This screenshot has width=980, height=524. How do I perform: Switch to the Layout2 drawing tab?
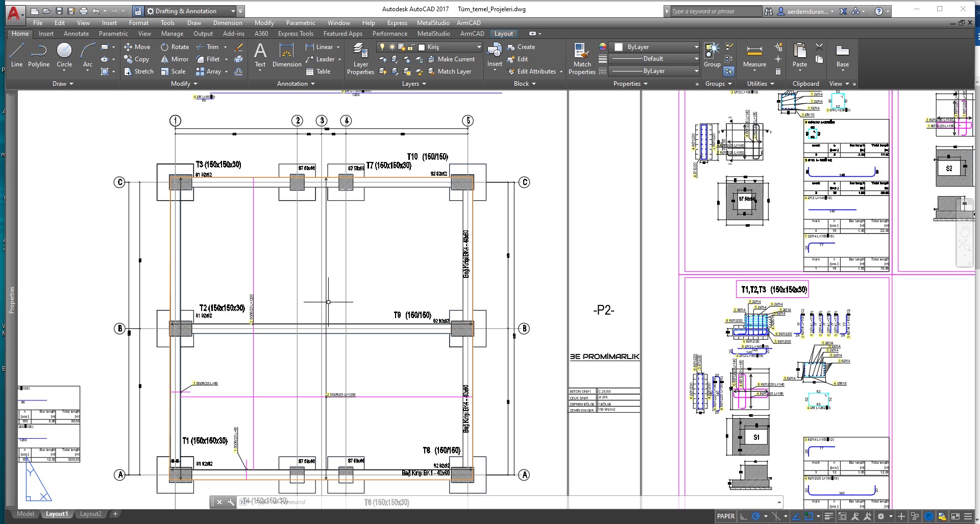click(x=90, y=514)
